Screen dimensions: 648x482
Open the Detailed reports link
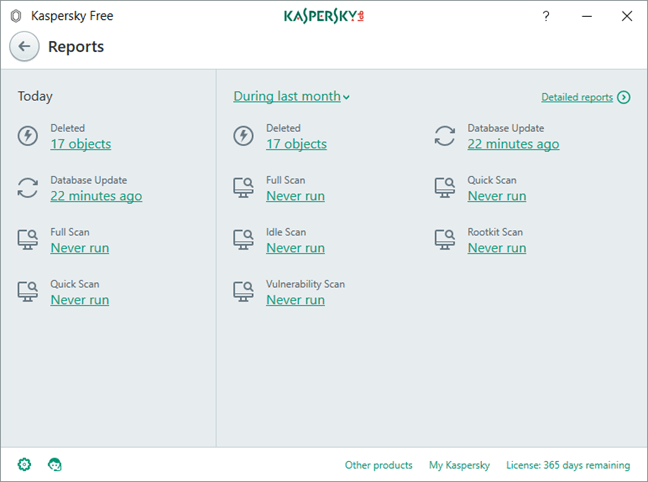[577, 97]
